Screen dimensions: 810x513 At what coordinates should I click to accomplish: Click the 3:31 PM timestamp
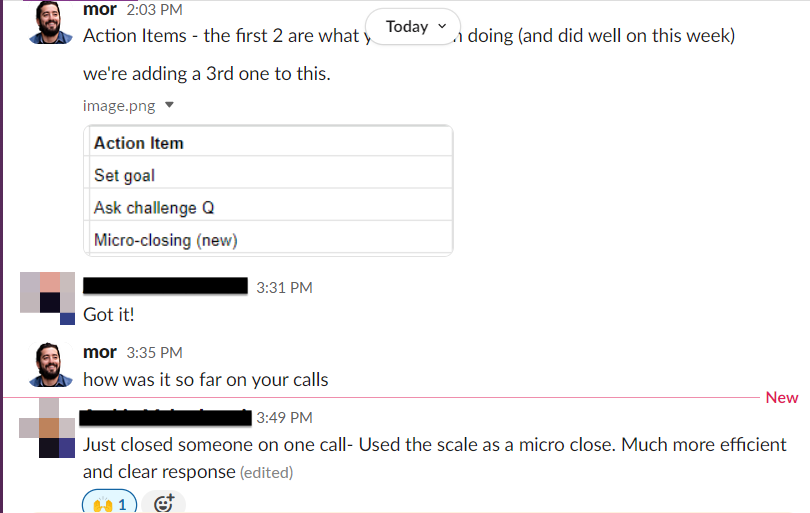tap(284, 287)
